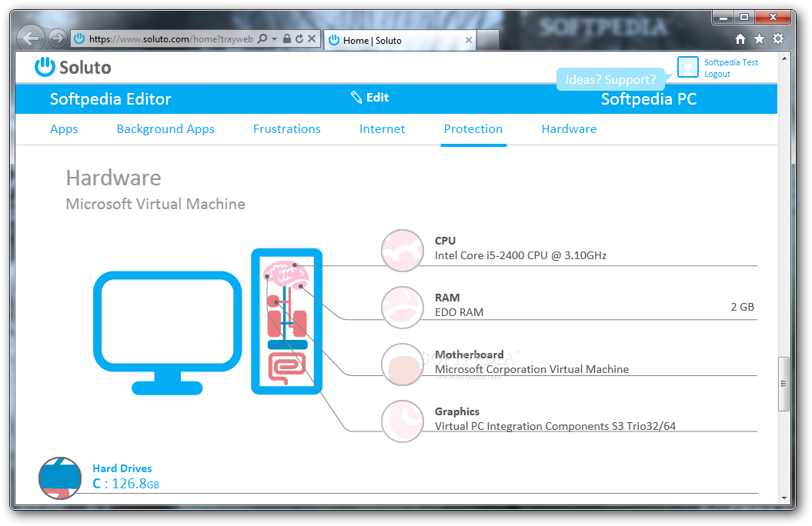Screen dimensions: 812x526
Task: Click the Soluto power logo icon
Action: [x=45, y=67]
